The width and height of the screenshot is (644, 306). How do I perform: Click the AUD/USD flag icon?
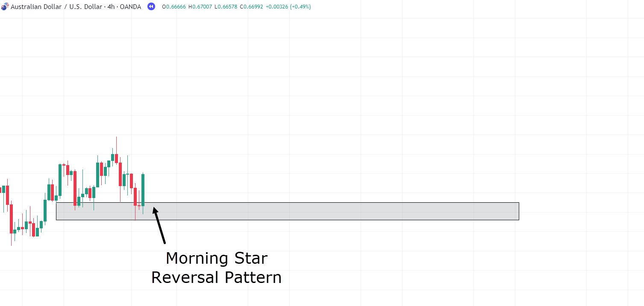(x=5, y=7)
